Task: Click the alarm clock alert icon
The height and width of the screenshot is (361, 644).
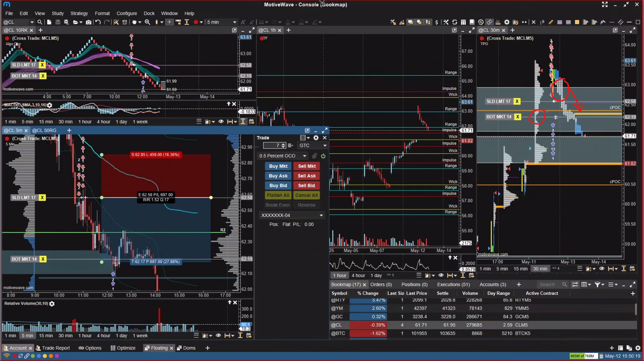Action: (125, 22)
